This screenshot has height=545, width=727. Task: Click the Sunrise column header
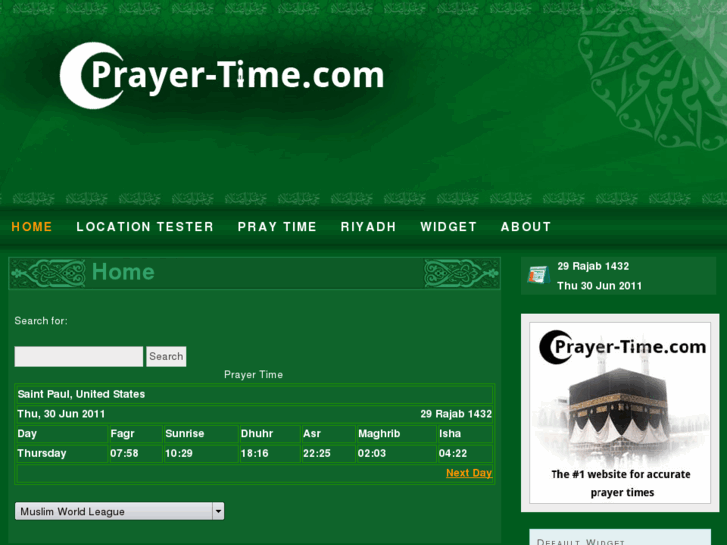[x=201, y=434]
